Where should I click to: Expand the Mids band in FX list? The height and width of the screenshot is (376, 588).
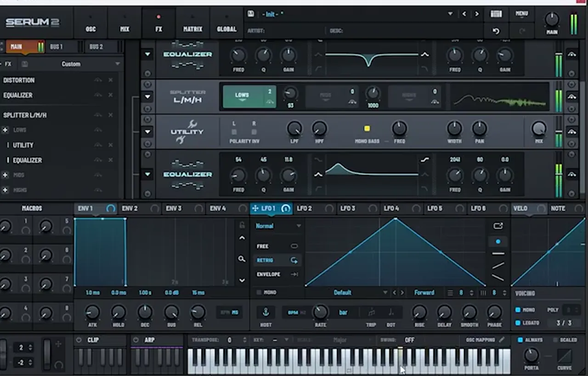pyautogui.click(x=5, y=175)
